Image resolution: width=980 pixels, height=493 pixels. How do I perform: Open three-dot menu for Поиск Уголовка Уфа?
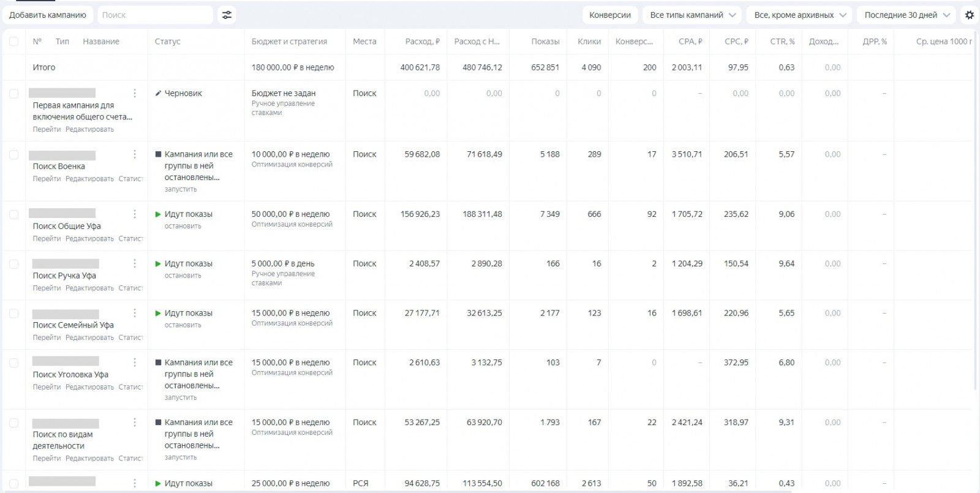[135, 363]
